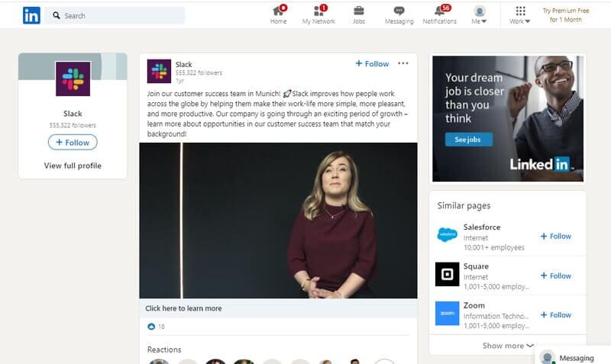Open the Notifications bell icon
Screen dimensions: 611x364
pyautogui.click(x=440, y=14)
